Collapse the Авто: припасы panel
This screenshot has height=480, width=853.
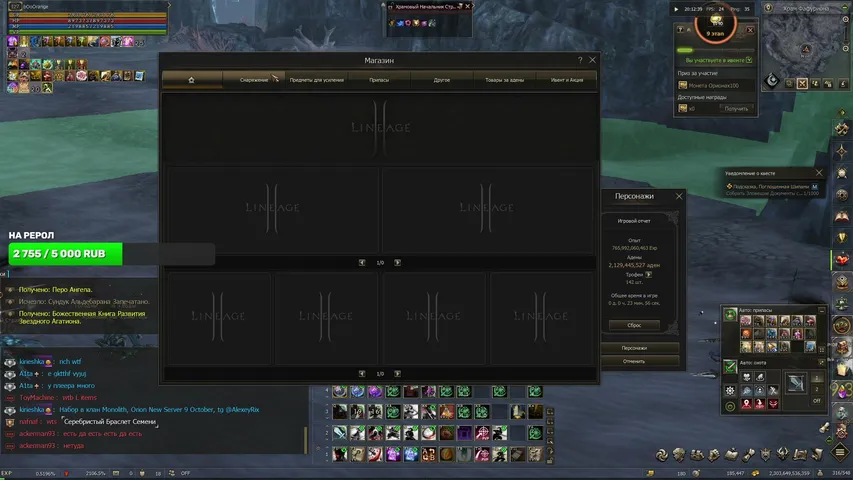(821, 310)
